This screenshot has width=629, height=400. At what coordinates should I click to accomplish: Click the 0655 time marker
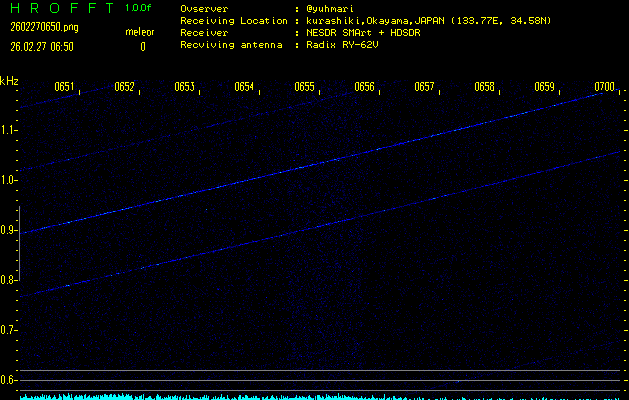pos(305,87)
